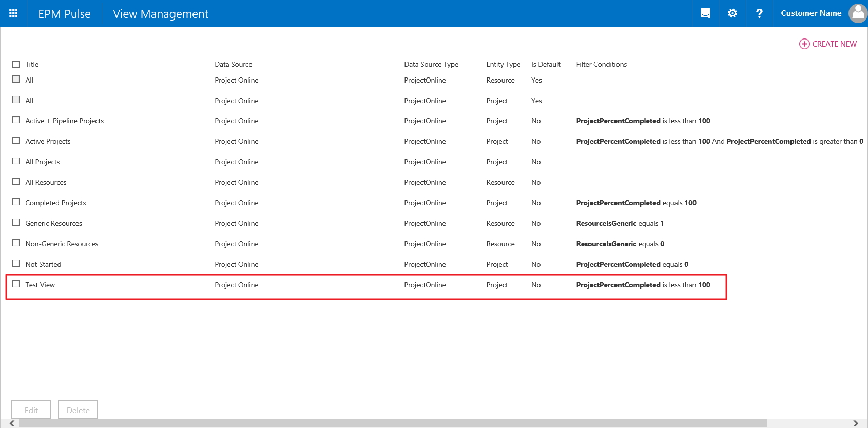The image size is (868, 428).
Task: Click the Entity Type column header
Action: 504,64
